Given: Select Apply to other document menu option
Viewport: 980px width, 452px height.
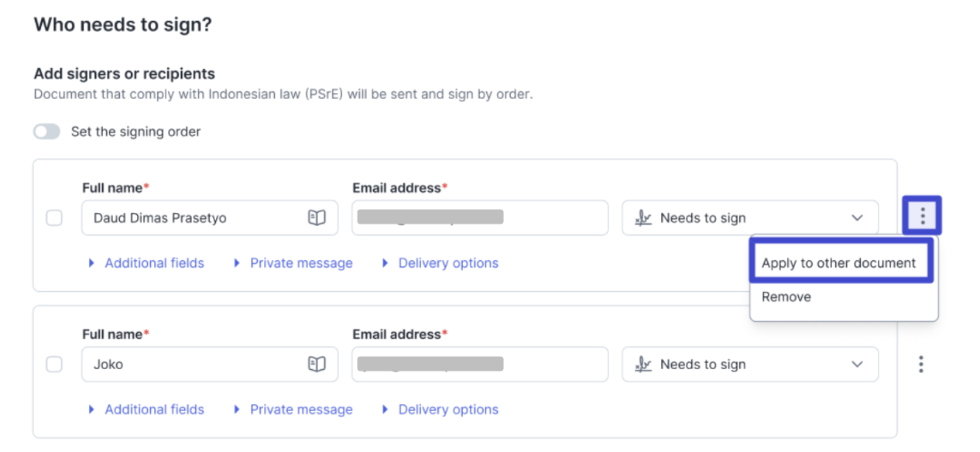Looking at the screenshot, I should click(x=838, y=263).
